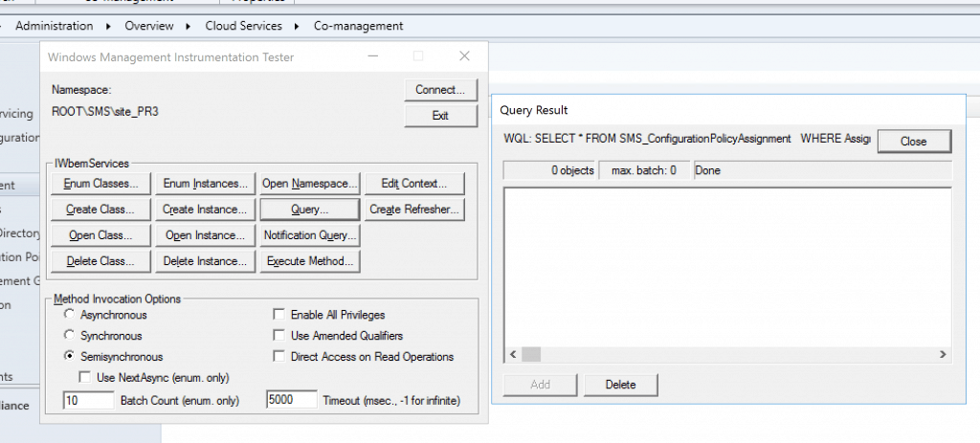This screenshot has height=443, width=980.
Task: Open Enum Classes dialog
Action: 100,184
